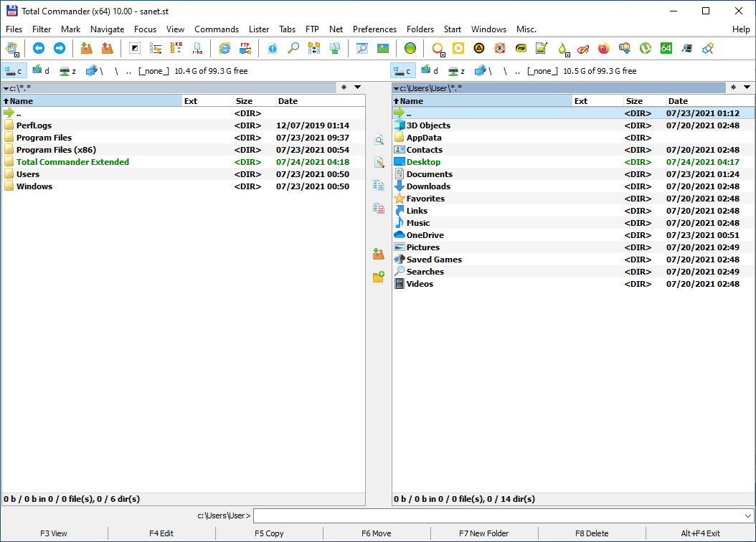This screenshot has width=756, height=542.
Task: Sort left panel by Date column header
Action: (x=320, y=100)
